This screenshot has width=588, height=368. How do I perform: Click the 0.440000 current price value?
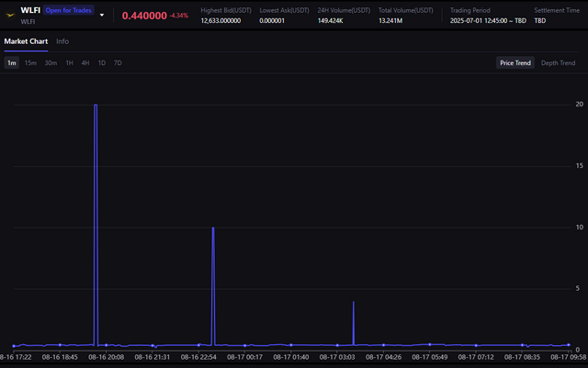144,16
